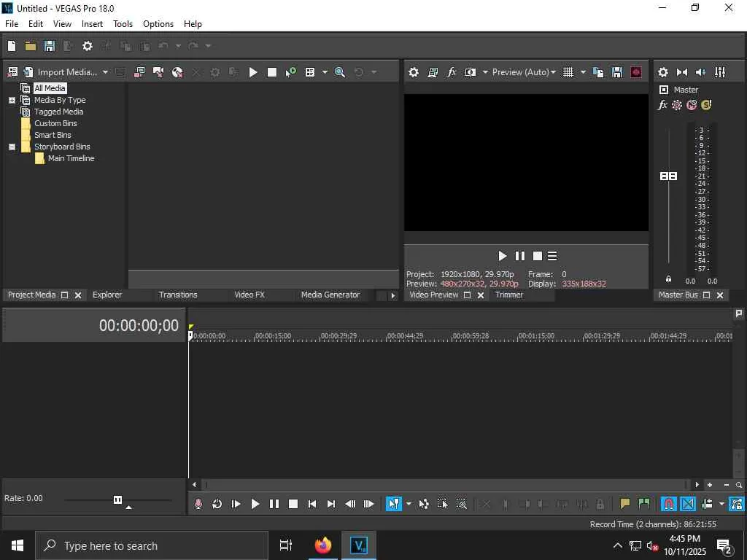Toggle Dim Output speaker icon
Image resolution: width=747 pixels, height=560 pixels.
(x=701, y=72)
